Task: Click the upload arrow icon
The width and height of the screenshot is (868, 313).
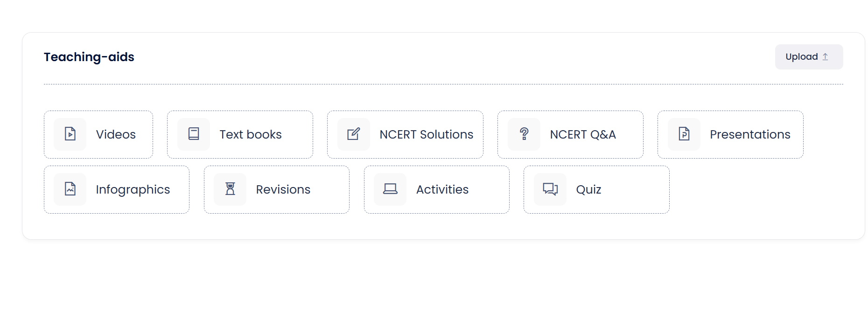Action: [825, 57]
